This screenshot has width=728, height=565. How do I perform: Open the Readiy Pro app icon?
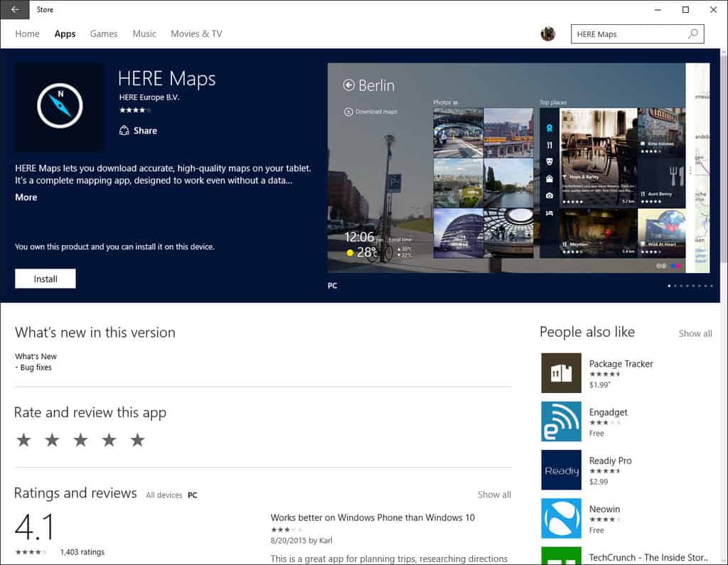(x=561, y=470)
